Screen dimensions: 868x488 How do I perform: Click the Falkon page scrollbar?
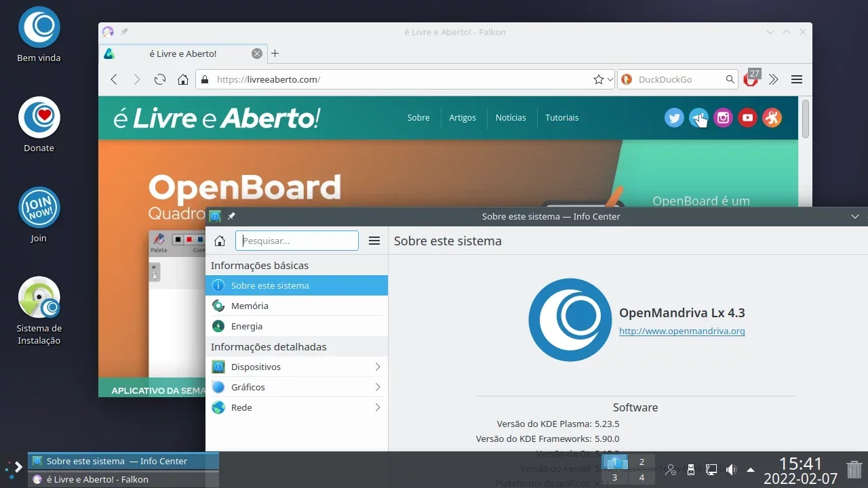click(805, 118)
